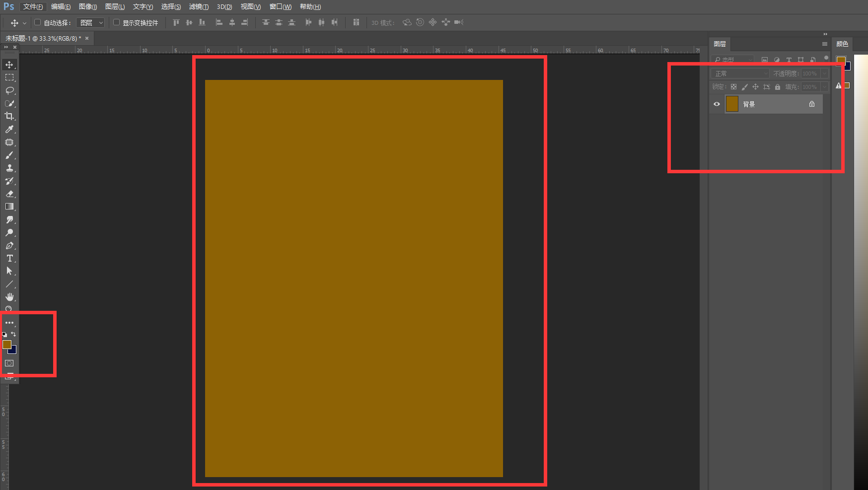The height and width of the screenshot is (490, 868).
Task: Select the Crop tool
Action: point(9,116)
